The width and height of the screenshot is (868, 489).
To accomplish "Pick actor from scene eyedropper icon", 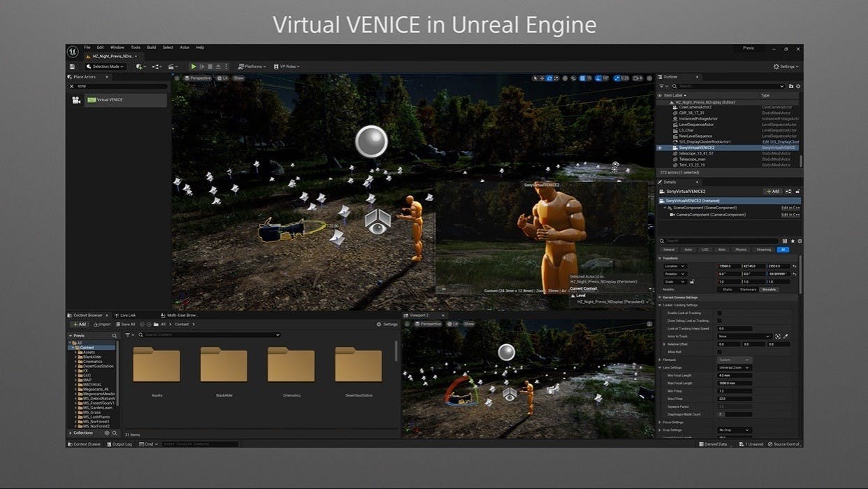I will click(x=786, y=336).
